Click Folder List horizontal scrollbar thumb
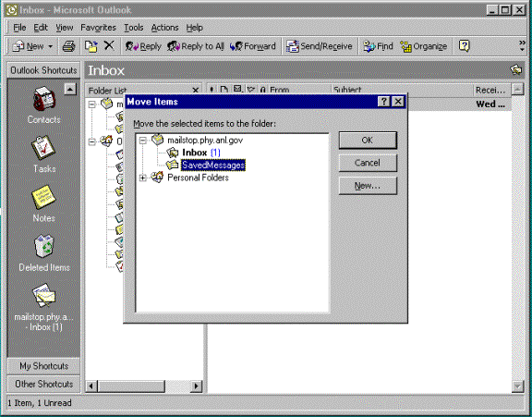 coord(131,386)
